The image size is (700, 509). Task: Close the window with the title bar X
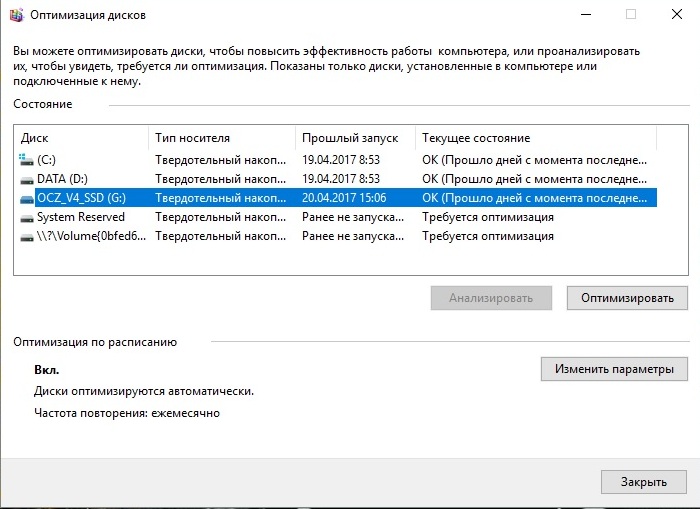coord(677,14)
